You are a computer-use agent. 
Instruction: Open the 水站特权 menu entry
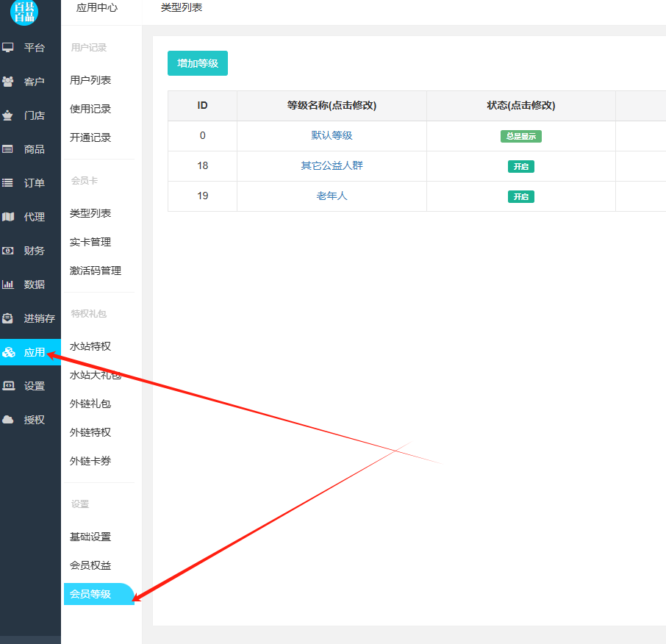pyautogui.click(x=90, y=346)
